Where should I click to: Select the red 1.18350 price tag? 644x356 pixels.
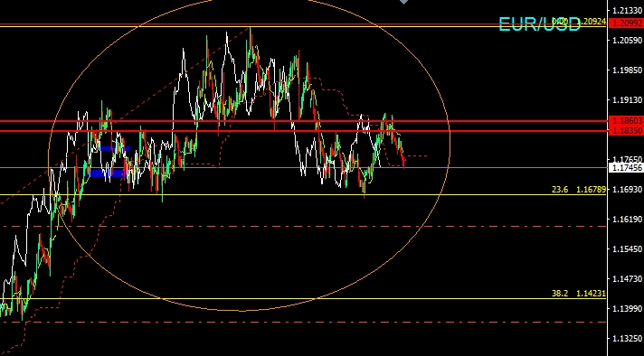(x=626, y=130)
